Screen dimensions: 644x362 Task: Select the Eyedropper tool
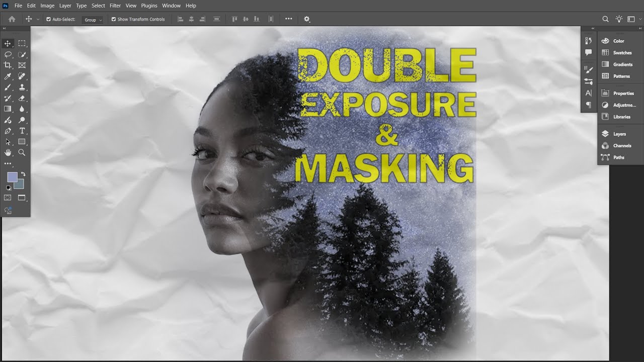pyautogui.click(x=8, y=76)
